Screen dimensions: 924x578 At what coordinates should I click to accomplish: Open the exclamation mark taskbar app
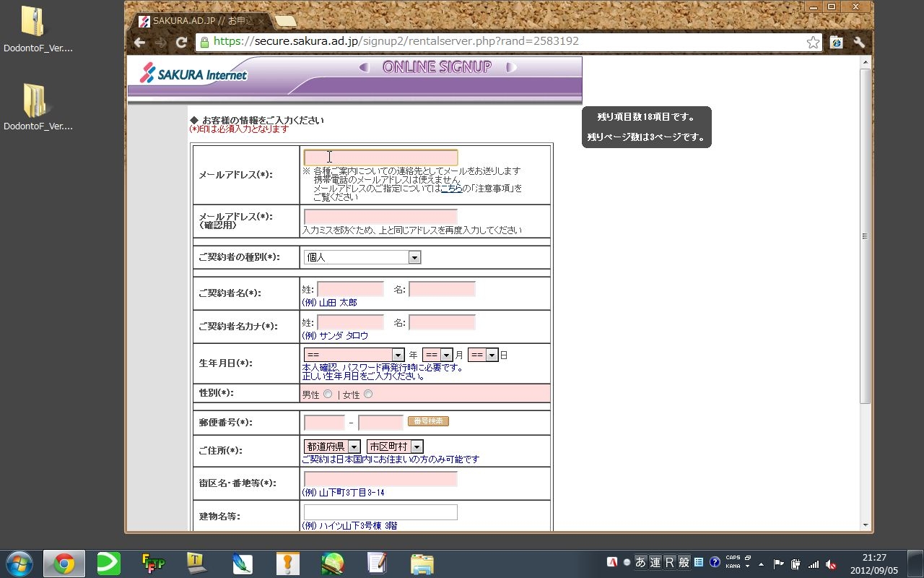(287, 564)
